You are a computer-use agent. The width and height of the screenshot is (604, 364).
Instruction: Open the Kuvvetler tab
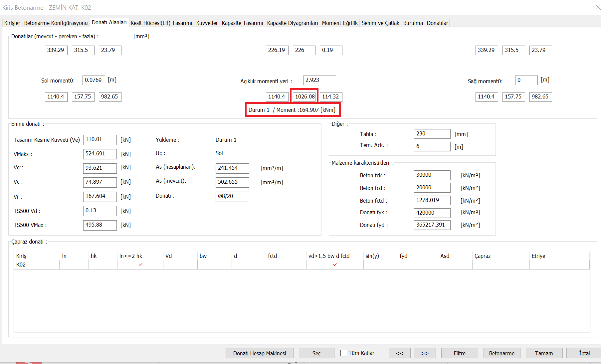207,23
